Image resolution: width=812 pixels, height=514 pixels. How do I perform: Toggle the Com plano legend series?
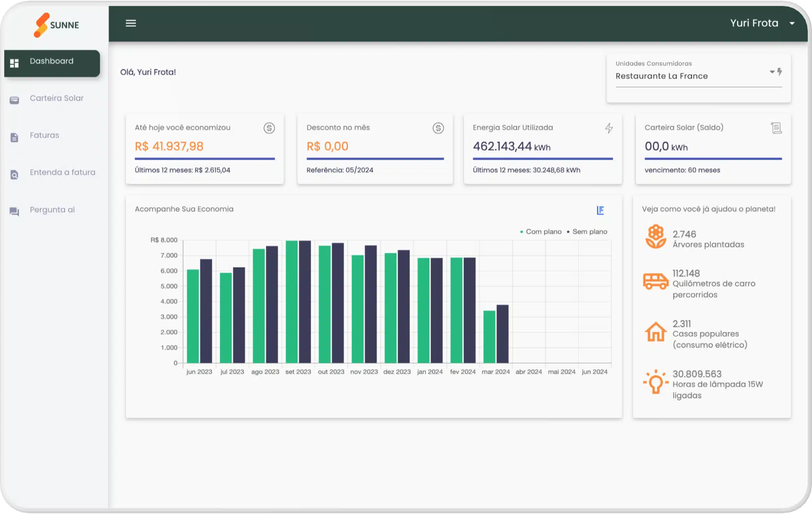click(541, 231)
